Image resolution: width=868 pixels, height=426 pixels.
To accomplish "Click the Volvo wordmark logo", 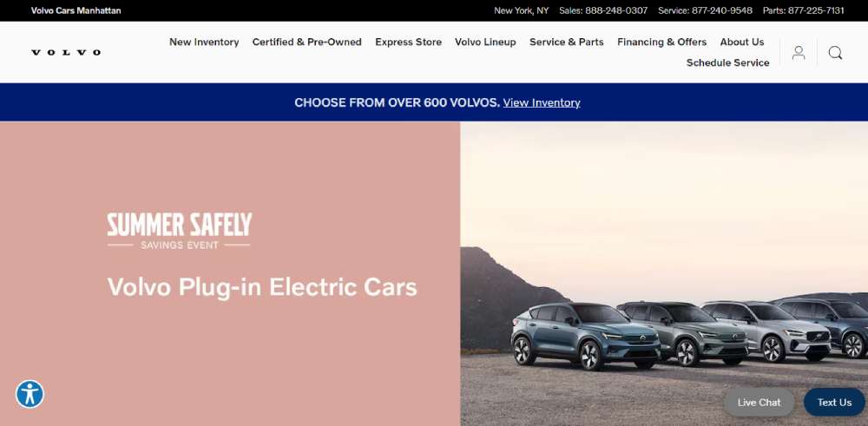I will 66,53.
